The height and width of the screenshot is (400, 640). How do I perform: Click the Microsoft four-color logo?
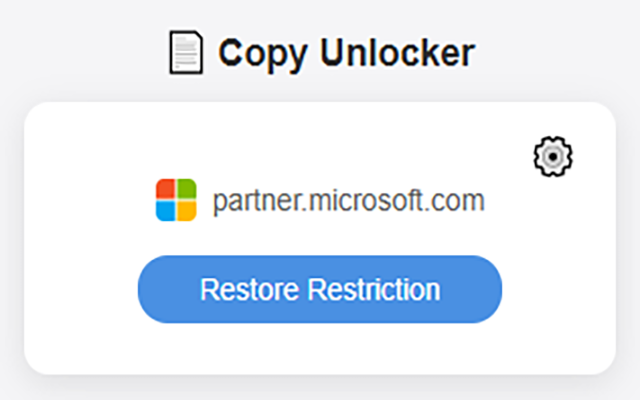coord(176,200)
